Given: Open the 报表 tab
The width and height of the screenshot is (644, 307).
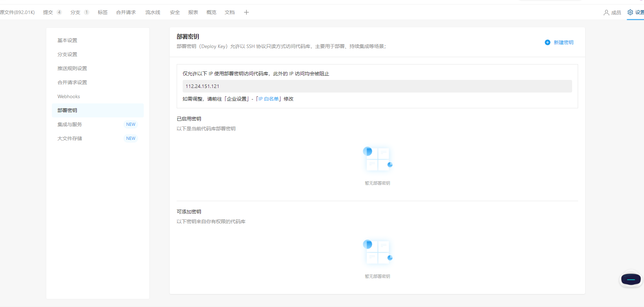Looking at the screenshot, I should 193,12.
